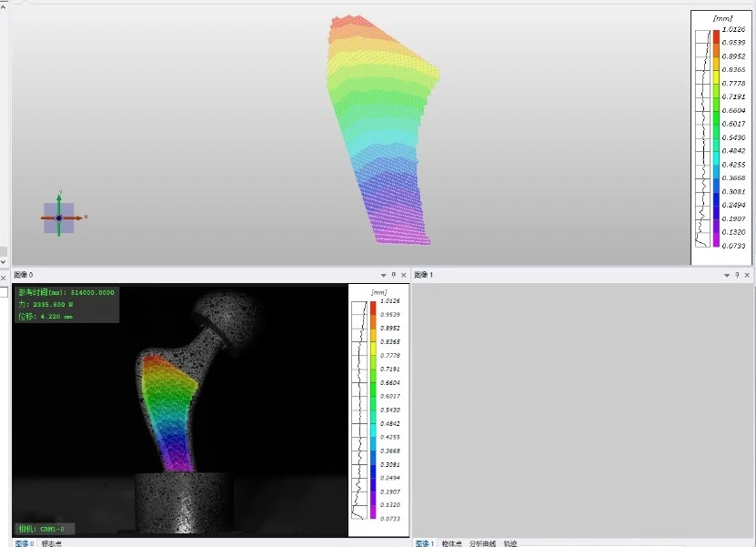Click the 位移: 4.220 mm overlay text
The image size is (756, 547).
pyautogui.click(x=45, y=317)
